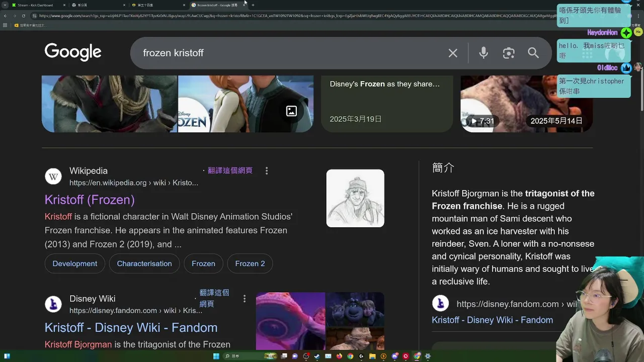Image resolution: width=644 pixels, height=362 pixels.
Task: Switch to the third browser tab
Action: [x=157, y=5]
